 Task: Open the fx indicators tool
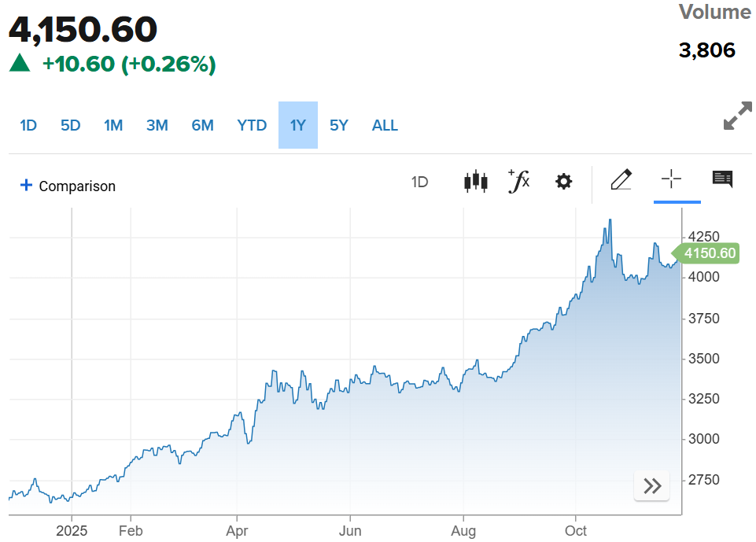point(518,180)
